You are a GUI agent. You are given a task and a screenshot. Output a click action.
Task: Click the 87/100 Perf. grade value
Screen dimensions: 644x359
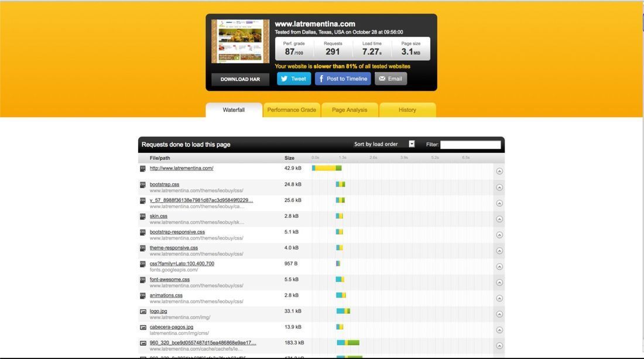(294, 52)
